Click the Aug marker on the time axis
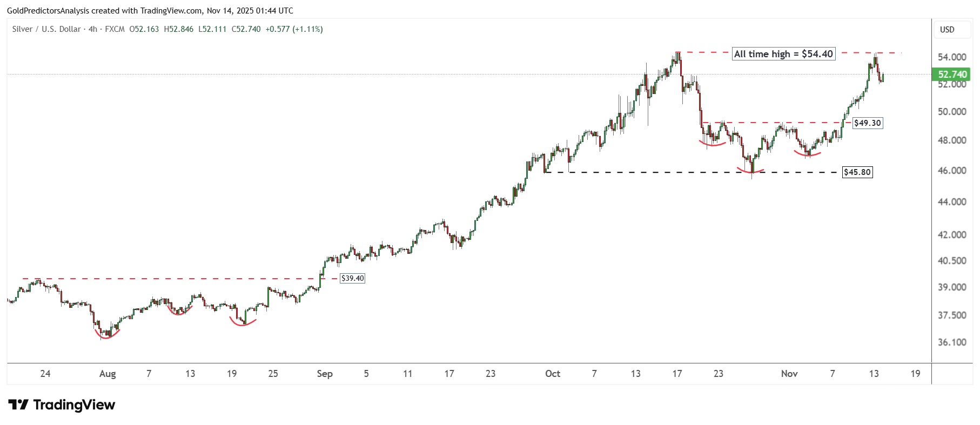This screenshot has width=980, height=425. coord(108,374)
